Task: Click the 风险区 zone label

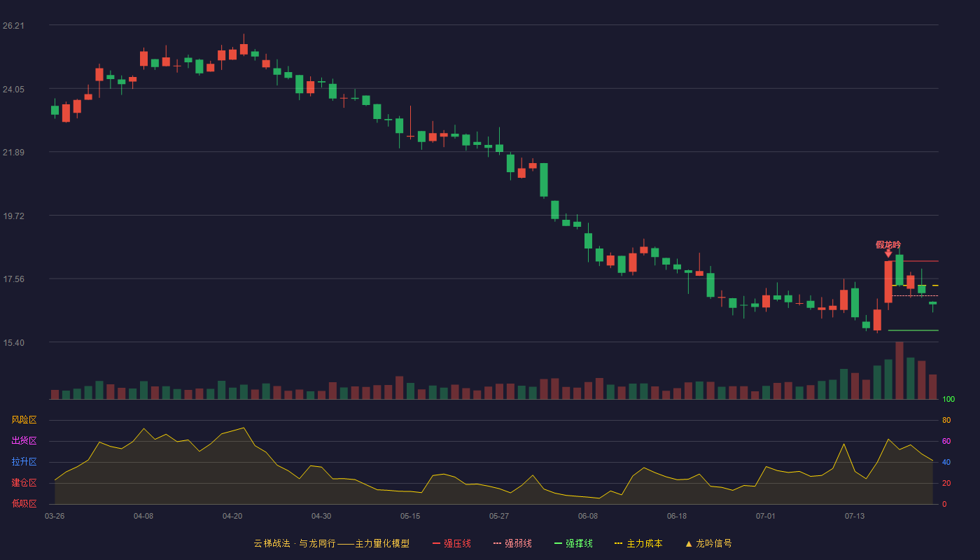Action: click(24, 420)
